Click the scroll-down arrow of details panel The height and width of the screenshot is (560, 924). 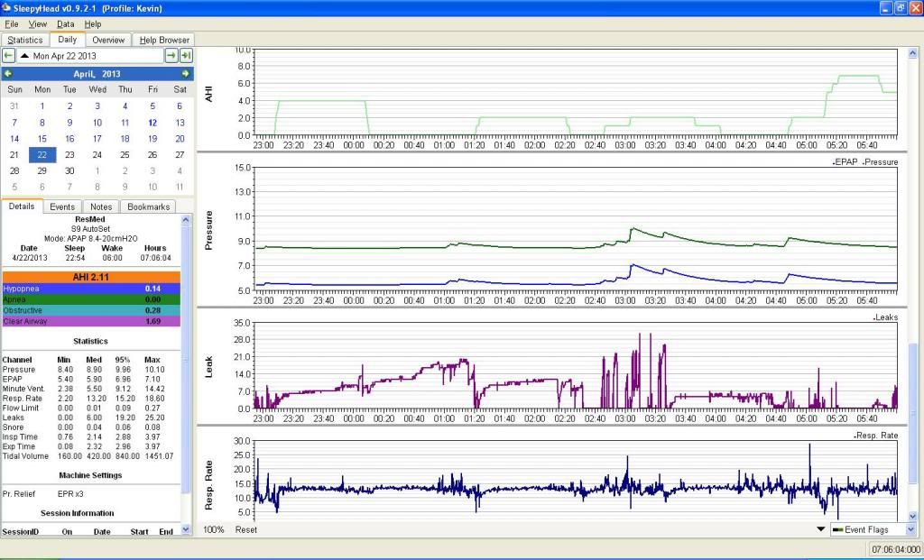187,529
